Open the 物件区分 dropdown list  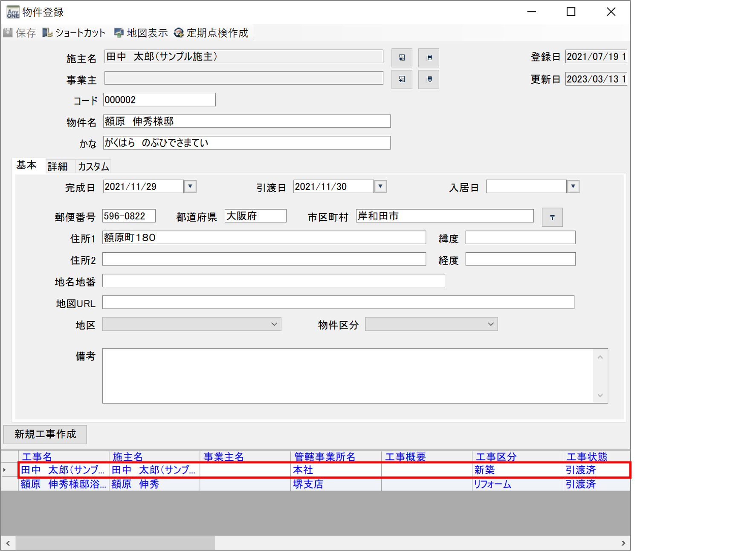(x=490, y=324)
